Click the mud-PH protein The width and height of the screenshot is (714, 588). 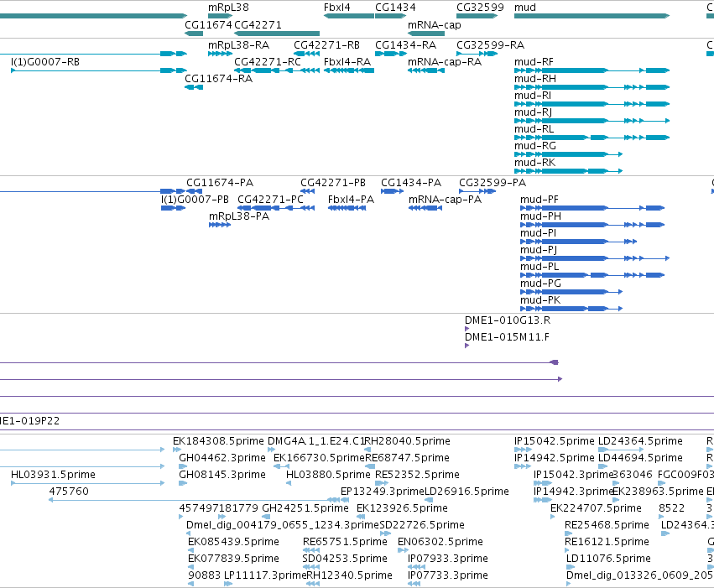click(592, 225)
